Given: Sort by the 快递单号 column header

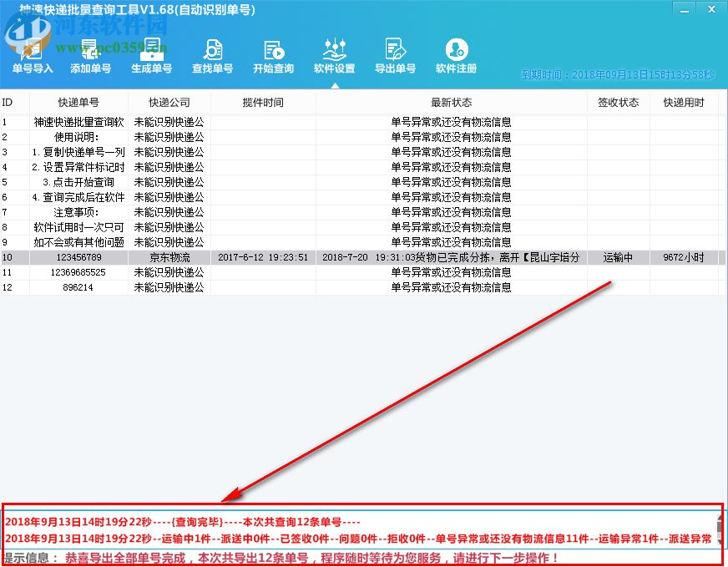Looking at the screenshot, I should click(x=79, y=102).
